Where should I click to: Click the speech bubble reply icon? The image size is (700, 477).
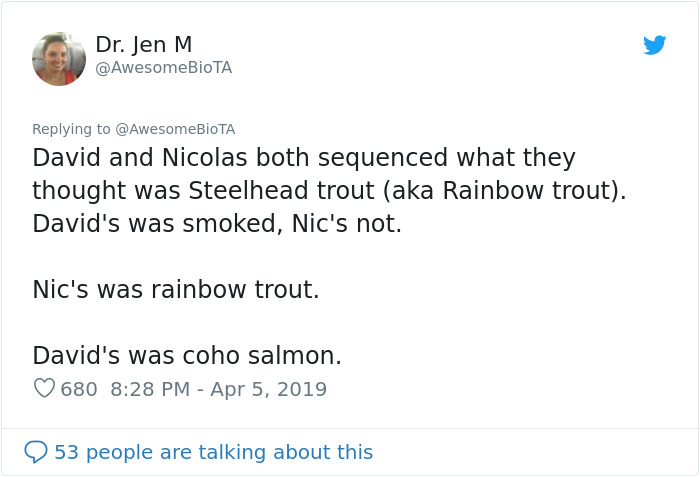(x=36, y=452)
